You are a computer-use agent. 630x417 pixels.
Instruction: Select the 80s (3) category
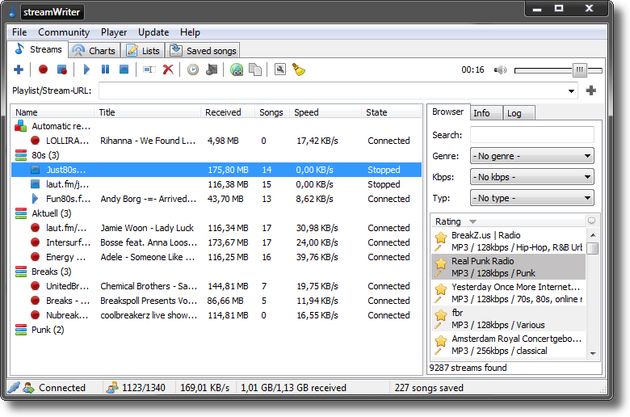(x=217, y=155)
